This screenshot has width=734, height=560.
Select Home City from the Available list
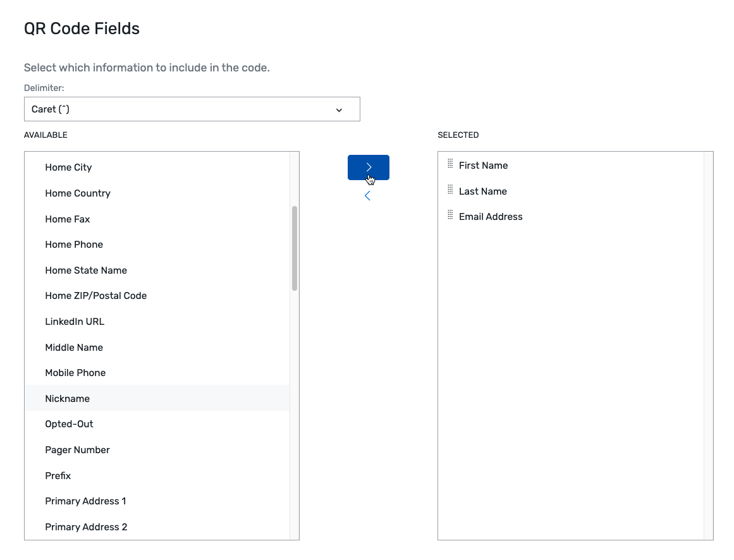tap(68, 167)
